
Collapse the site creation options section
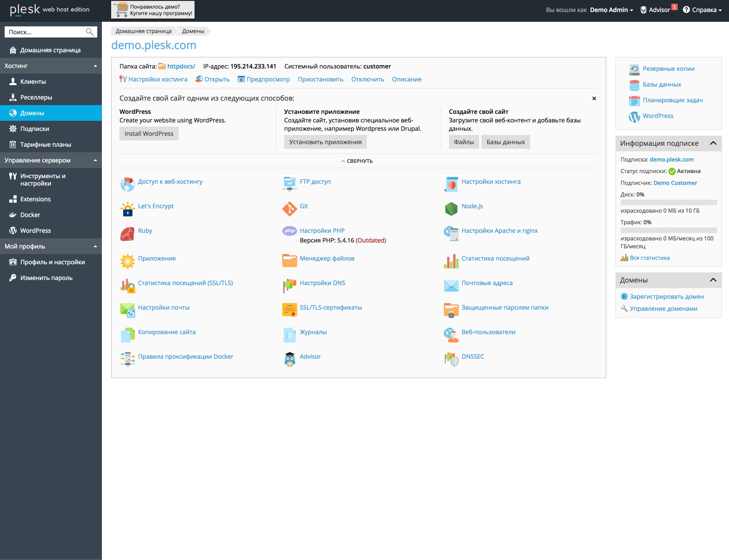coord(357,161)
